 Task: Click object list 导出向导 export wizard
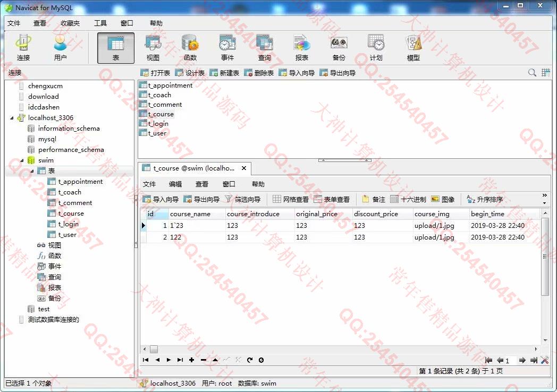click(x=337, y=73)
